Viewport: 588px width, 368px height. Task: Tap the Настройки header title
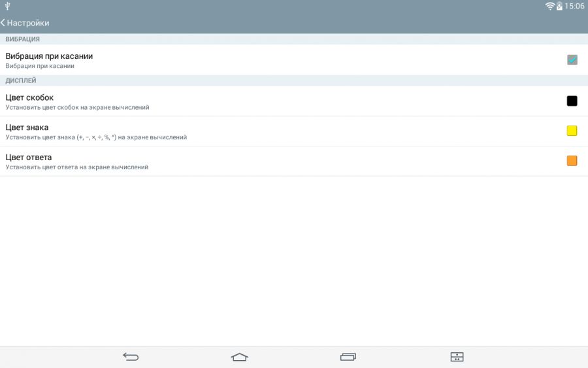click(x=28, y=23)
